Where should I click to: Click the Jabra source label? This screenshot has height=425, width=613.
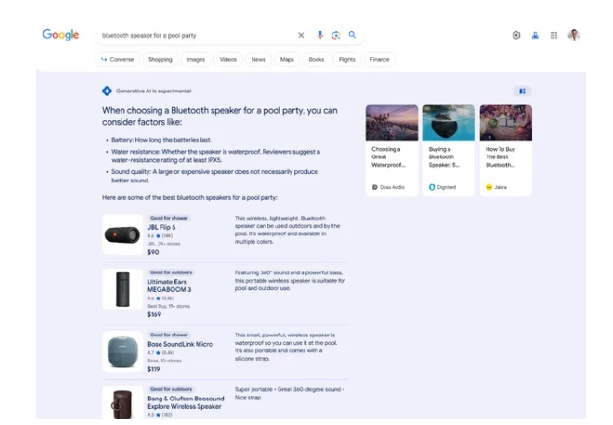(x=496, y=187)
